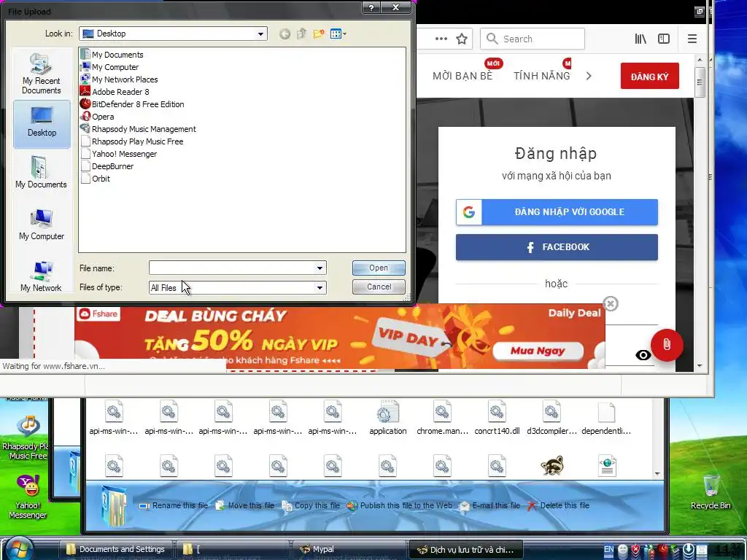The image size is (747, 560).
Task: Click Move this file task link
Action: 245,506
